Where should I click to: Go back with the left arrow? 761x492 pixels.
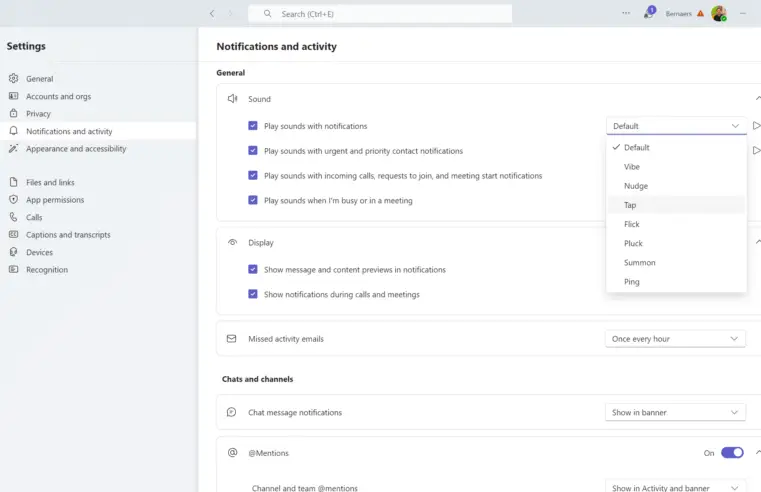pos(212,14)
